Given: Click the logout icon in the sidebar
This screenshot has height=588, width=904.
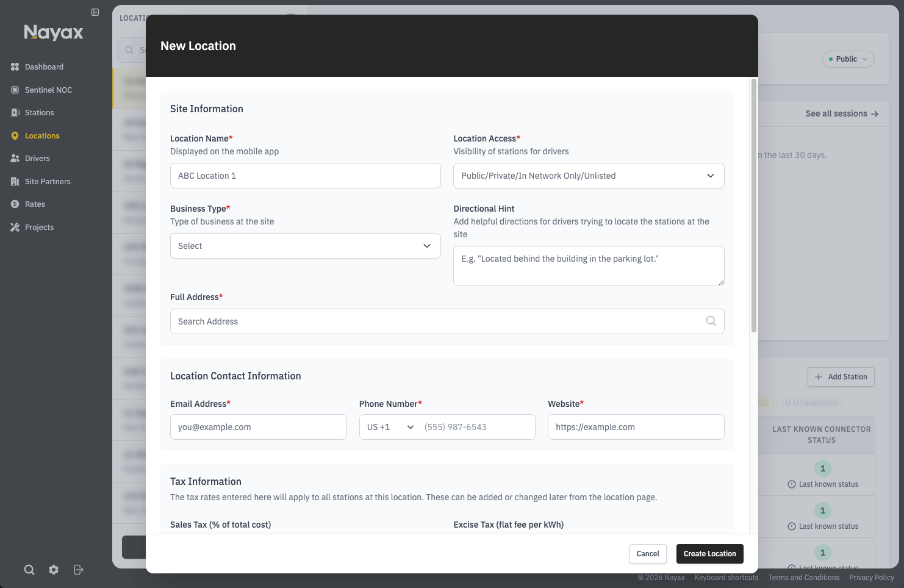Looking at the screenshot, I should (79, 570).
